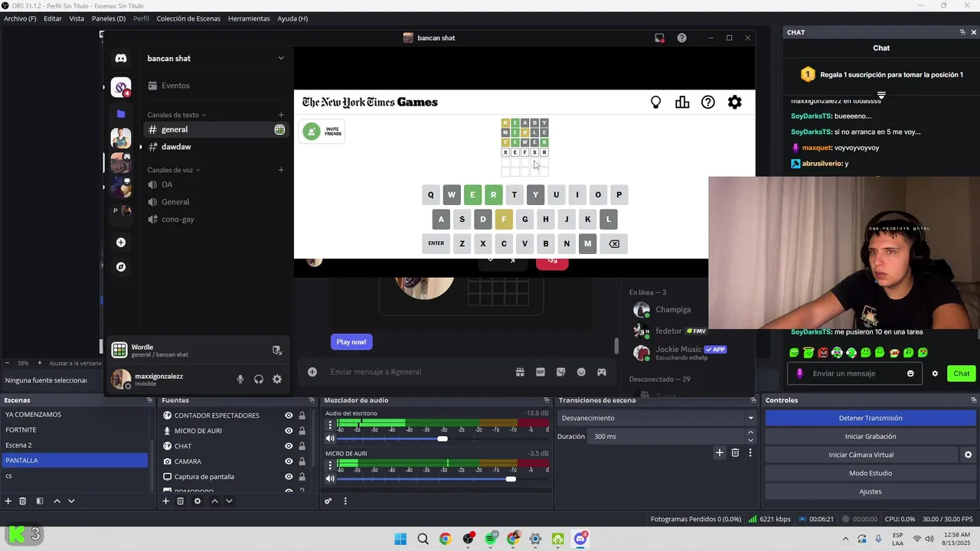Image resolution: width=980 pixels, height=551 pixels.
Task: Expand bancan shat server dropdown
Action: 281,58
